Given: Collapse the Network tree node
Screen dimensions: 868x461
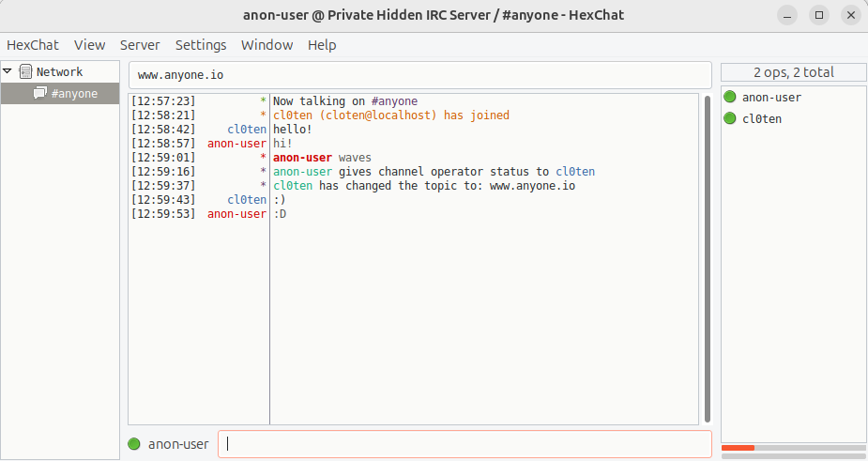Looking at the screenshot, I should pyautogui.click(x=8, y=71).
